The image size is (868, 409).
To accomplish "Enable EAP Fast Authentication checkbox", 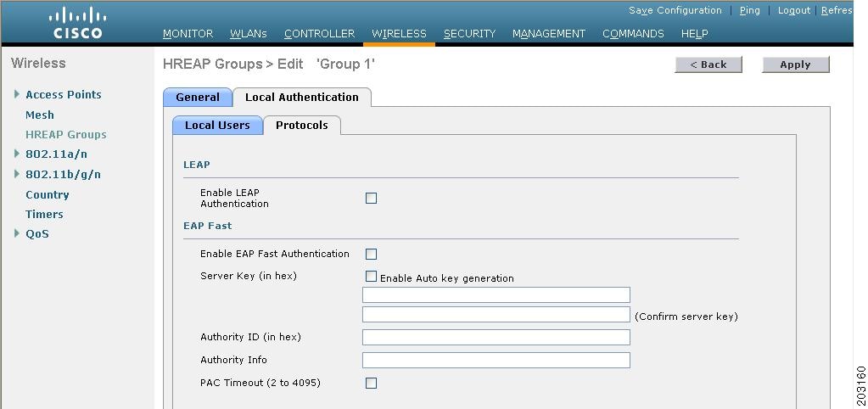I will tap(371, 254).
